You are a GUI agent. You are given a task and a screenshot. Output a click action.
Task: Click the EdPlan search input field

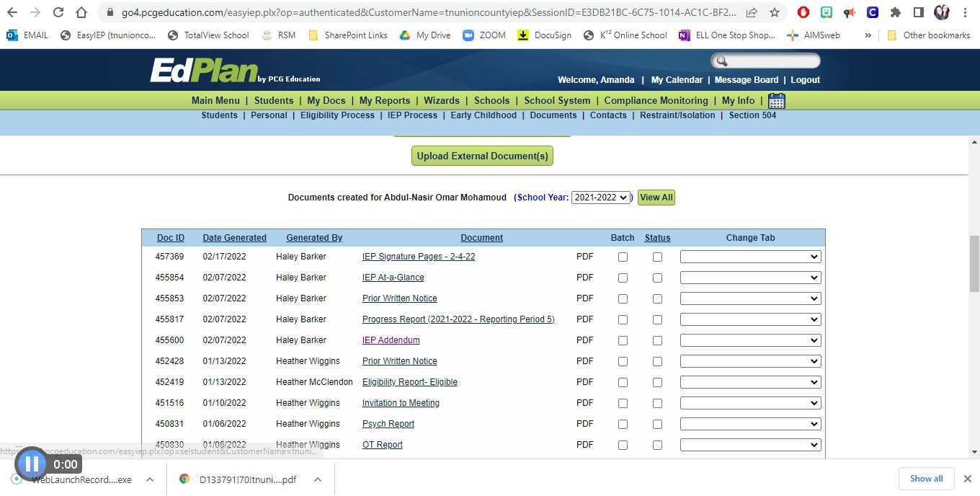click(771, 61)
